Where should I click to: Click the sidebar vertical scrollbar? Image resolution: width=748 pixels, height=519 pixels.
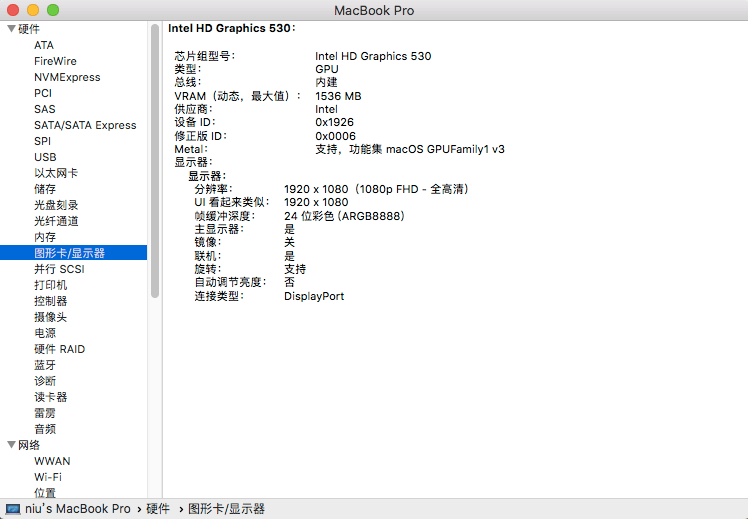pos(155,161)
